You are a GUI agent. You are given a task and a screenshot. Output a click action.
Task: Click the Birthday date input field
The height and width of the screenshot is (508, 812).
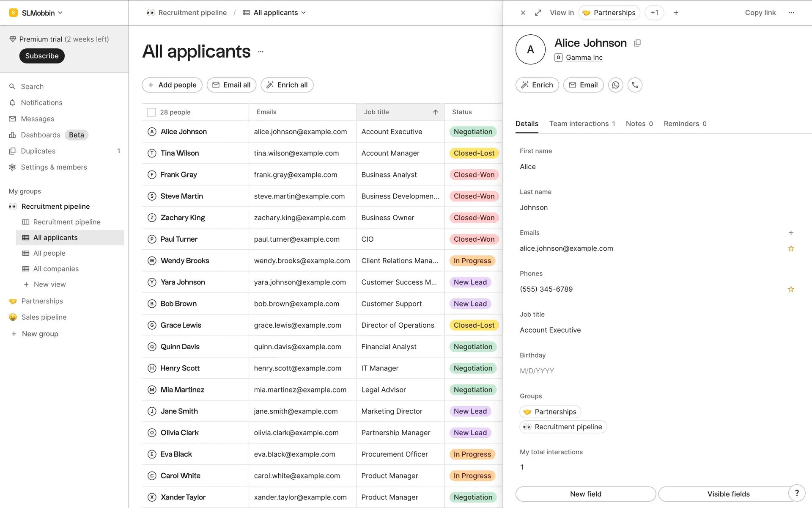click(x=537, y=371)
